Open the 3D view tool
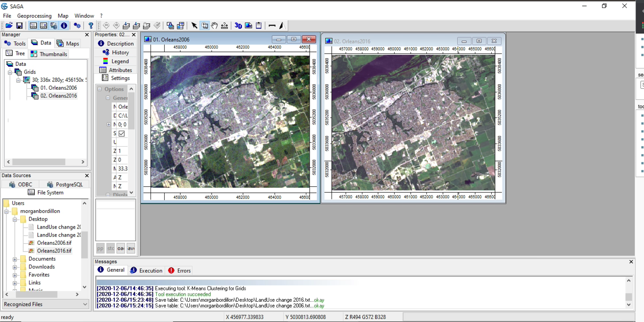 coord(238,25)
